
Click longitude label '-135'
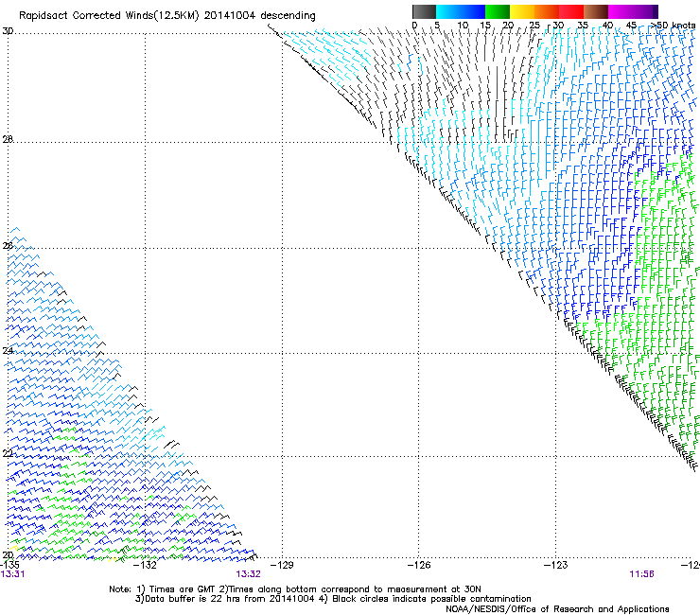coord(9,565)
